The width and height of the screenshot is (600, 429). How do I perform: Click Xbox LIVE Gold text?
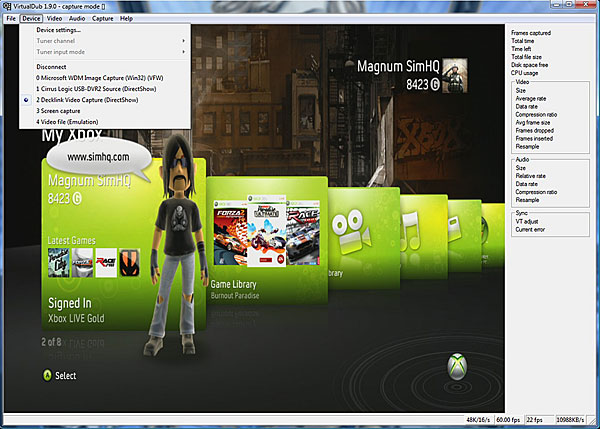76,318
